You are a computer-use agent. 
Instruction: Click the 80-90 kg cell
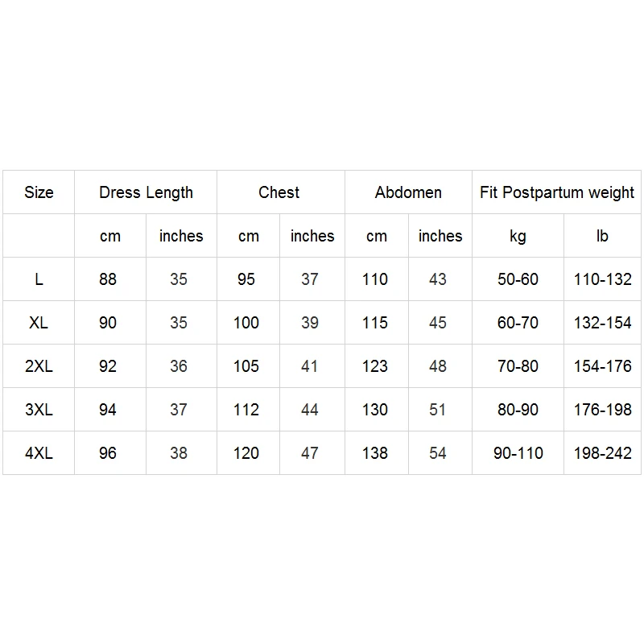coord(518,410)
